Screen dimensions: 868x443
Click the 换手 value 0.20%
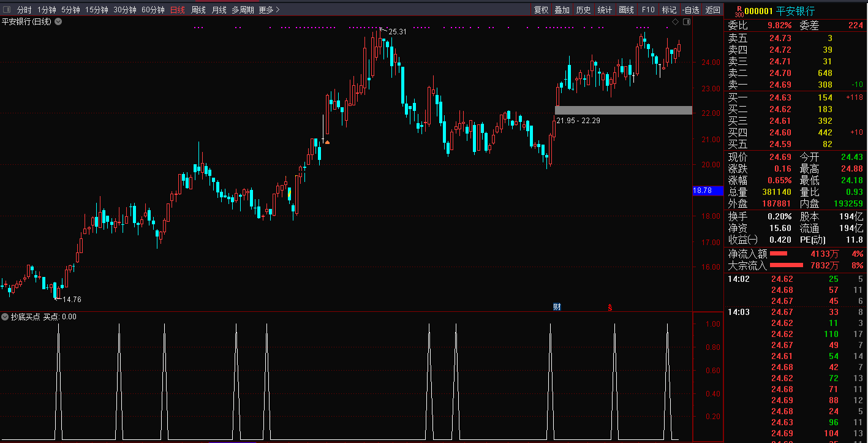[779, 216]
